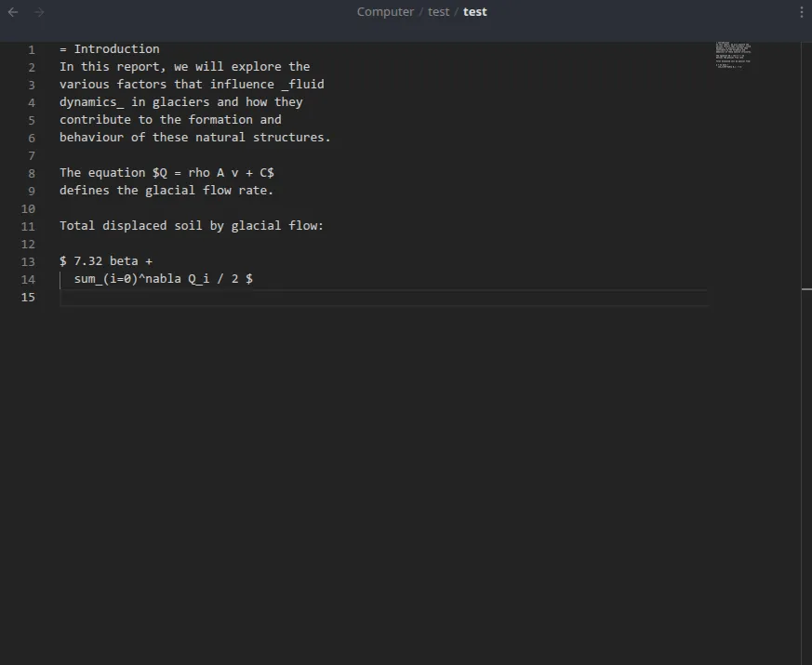
Task: Click line number 1 in the gutter
Action: pos(32,48)
